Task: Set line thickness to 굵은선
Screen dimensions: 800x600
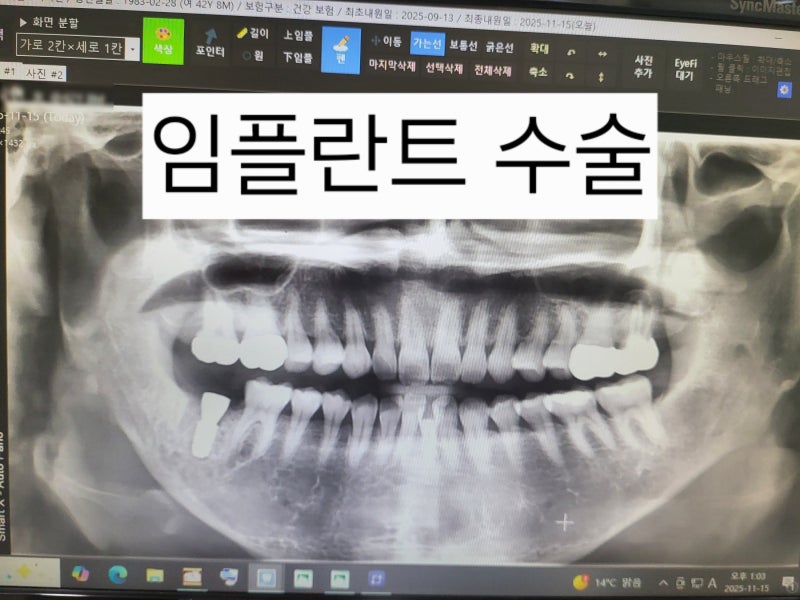Action: 499,47
